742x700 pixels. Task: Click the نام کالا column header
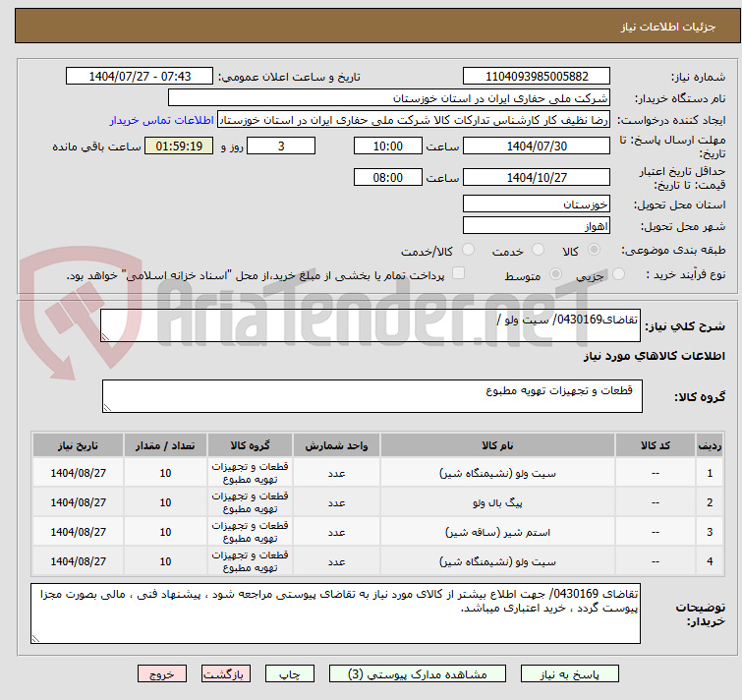(x=498, y=445)
